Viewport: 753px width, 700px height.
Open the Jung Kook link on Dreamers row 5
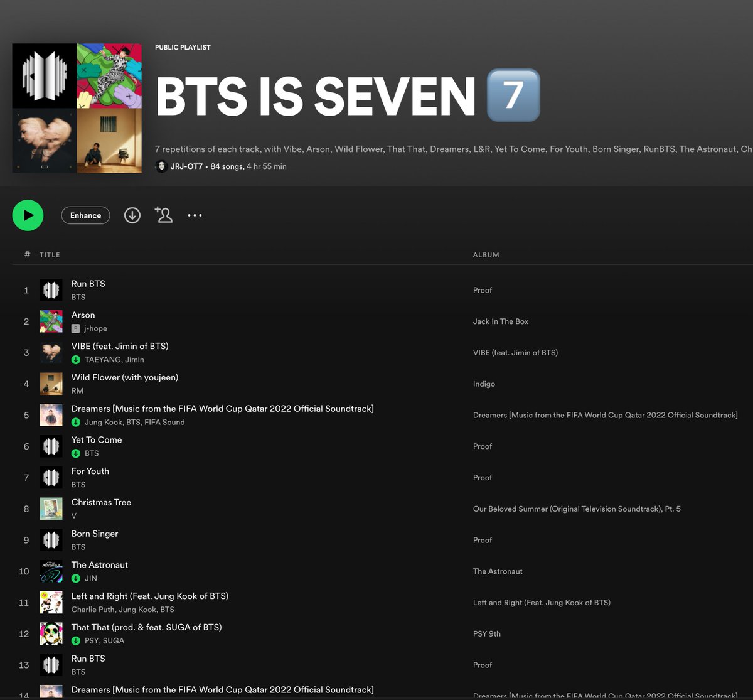103,422
